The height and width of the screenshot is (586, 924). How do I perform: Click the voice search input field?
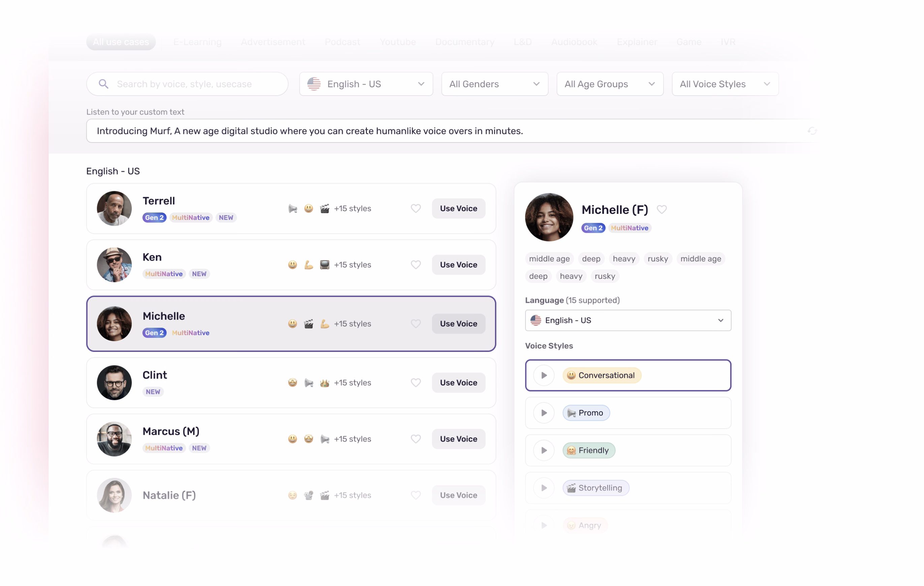[x=192, y=84]
